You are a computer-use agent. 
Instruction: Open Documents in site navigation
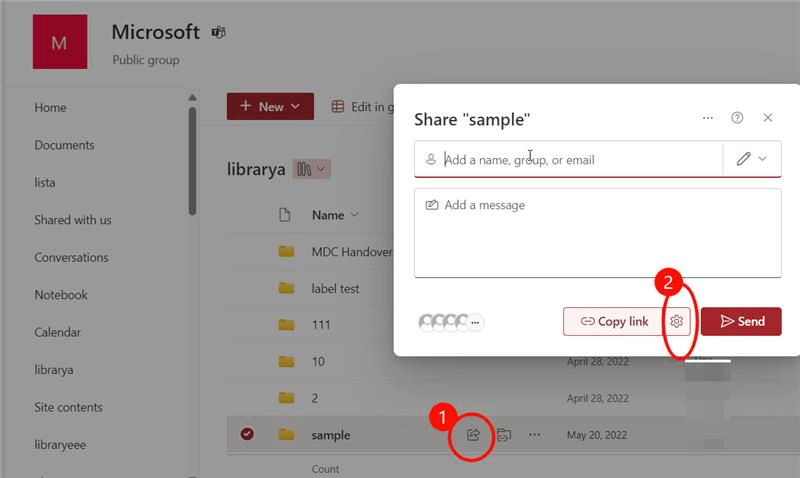64,145
